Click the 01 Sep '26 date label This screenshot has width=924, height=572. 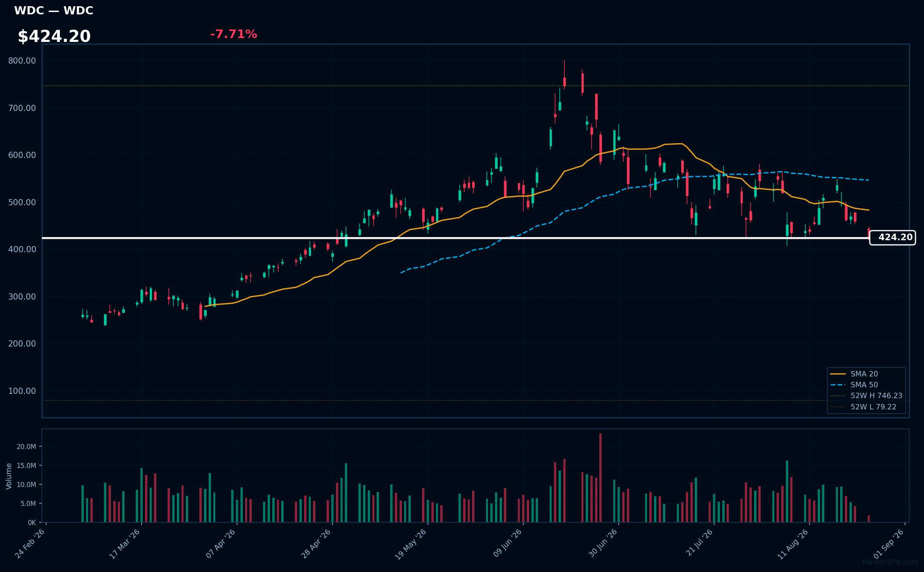(x=889, y=544)
